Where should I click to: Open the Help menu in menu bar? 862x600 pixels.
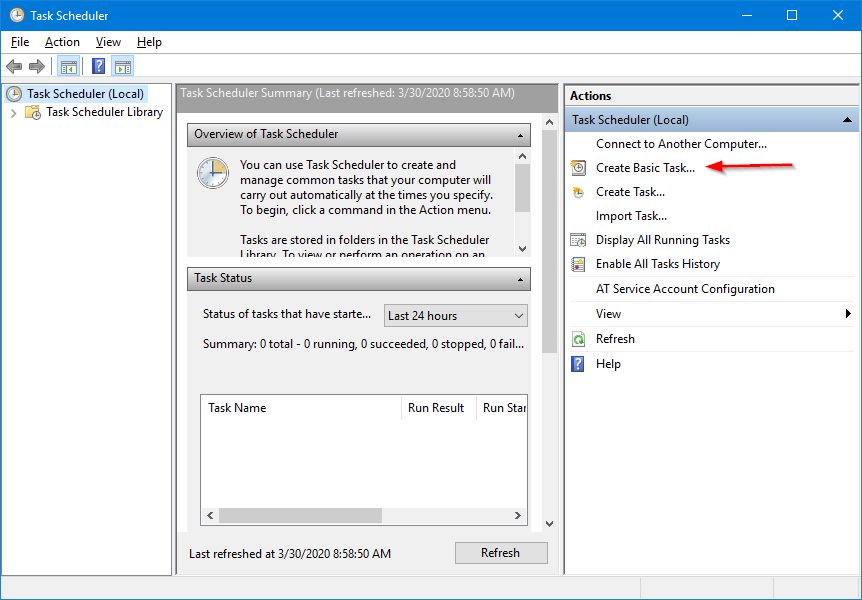pyautogui.click(x=149, y=42)
